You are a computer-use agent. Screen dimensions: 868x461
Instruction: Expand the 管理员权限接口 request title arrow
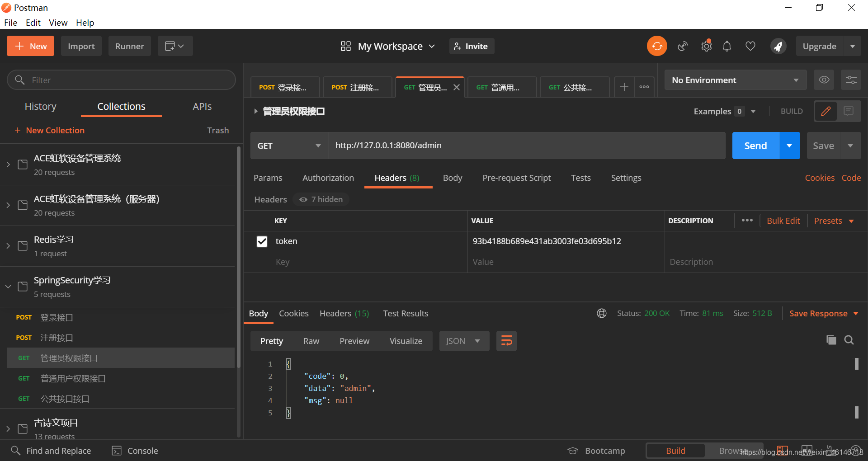point(256,111)
